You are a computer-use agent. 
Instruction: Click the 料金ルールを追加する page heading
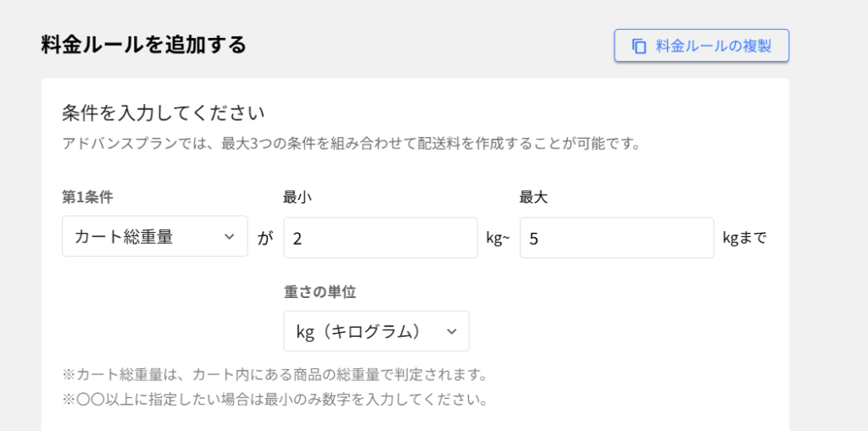[144, 45]
